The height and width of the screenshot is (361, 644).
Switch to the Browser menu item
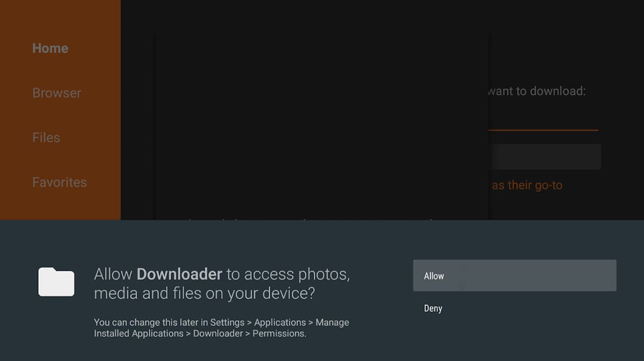coord(57,93)
